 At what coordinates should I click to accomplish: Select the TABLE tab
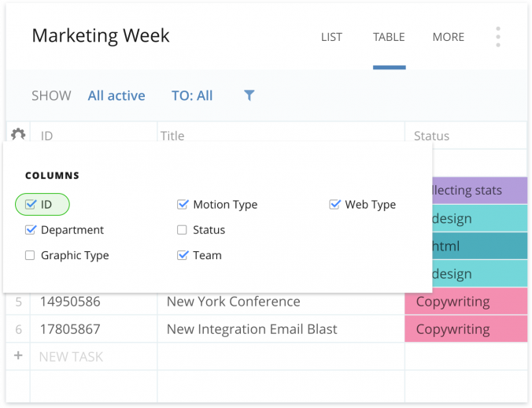coord(389,37)
